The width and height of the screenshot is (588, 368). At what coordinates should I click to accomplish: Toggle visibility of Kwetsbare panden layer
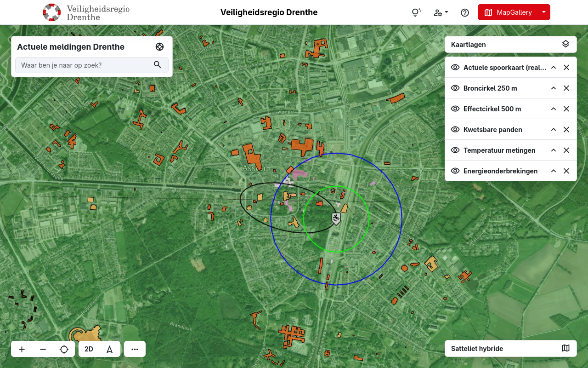pyautogui.click(x=455, y=129)
